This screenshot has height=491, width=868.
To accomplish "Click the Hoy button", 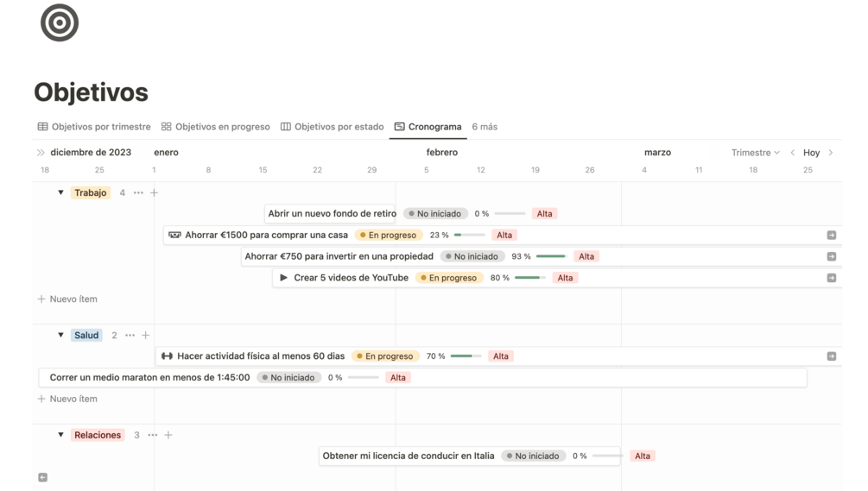I will click(812, 153).
